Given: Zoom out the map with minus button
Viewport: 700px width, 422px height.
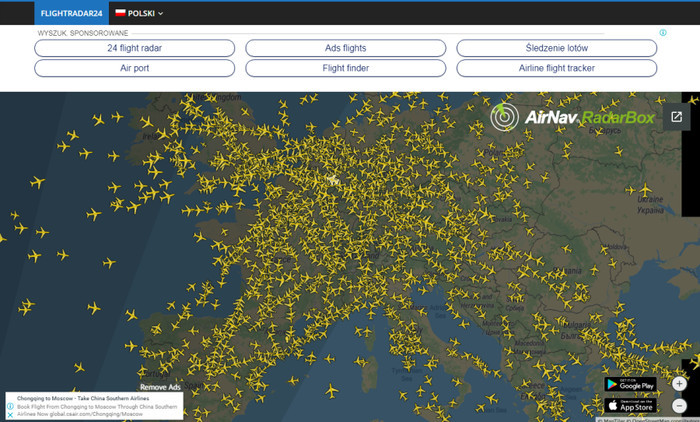Looking at the screenshot, I should [679, 405].
